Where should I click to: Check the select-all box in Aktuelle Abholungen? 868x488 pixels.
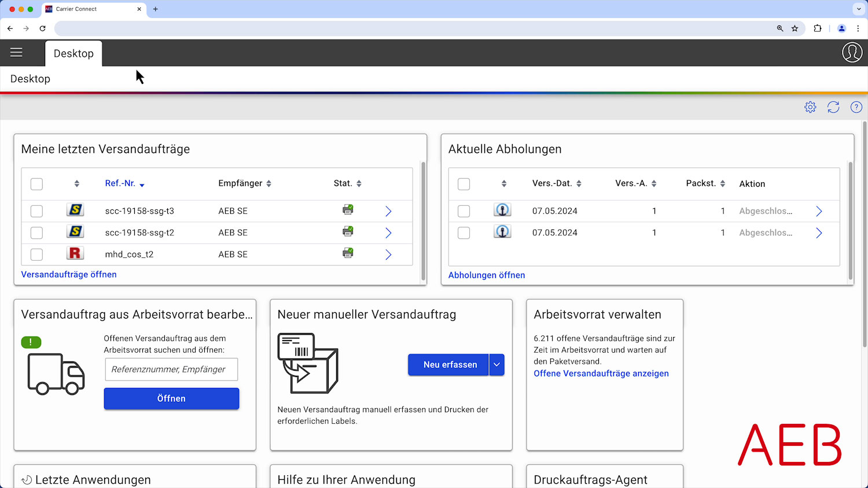pos(464,183)
